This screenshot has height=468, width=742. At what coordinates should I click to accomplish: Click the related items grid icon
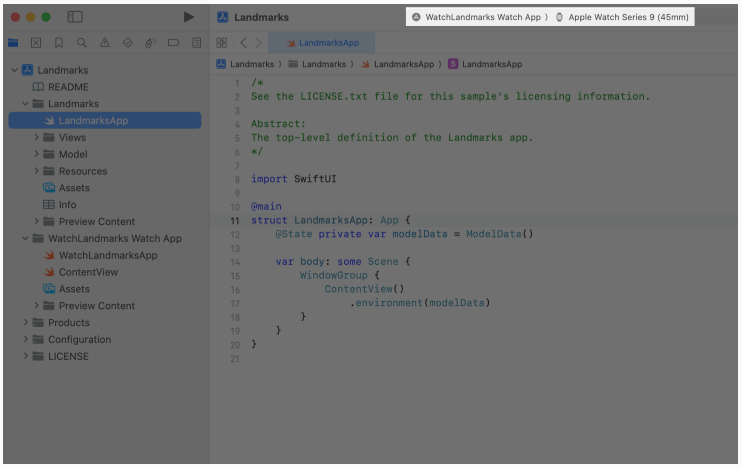coord(221,43)
